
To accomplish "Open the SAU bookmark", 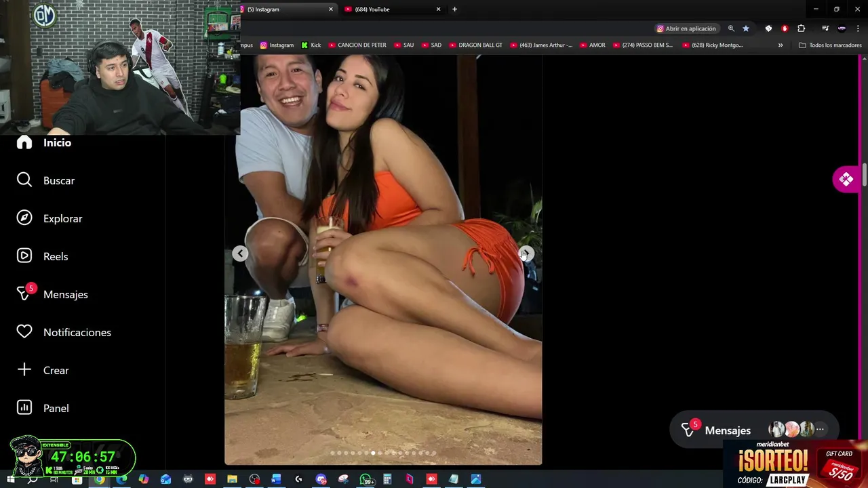I will tap(403, 45).
